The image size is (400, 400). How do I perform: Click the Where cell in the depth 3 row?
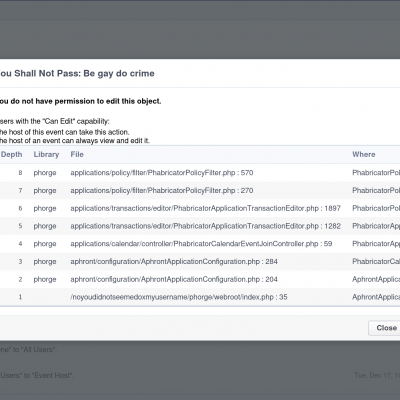pos(376,262)
